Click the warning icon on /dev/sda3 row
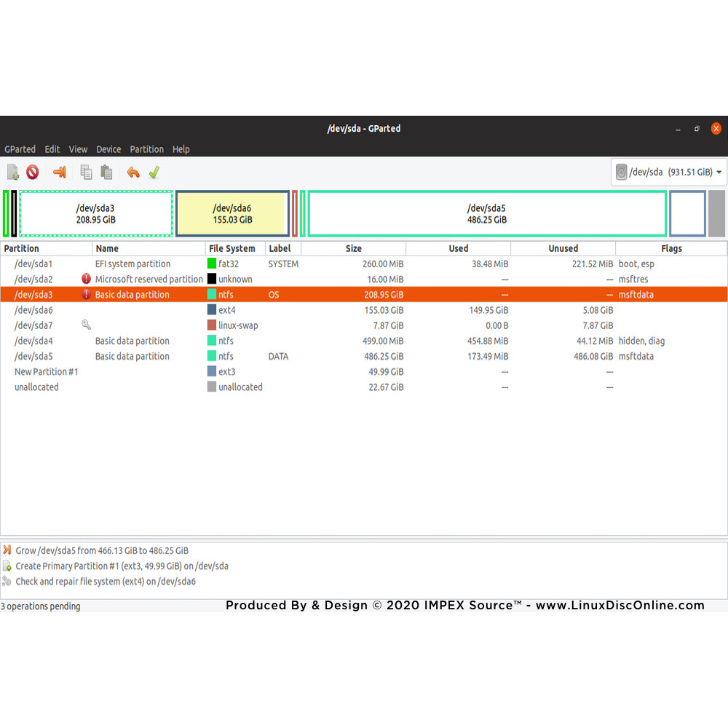Viewport: 728px width, 728px height. point(86,294)
